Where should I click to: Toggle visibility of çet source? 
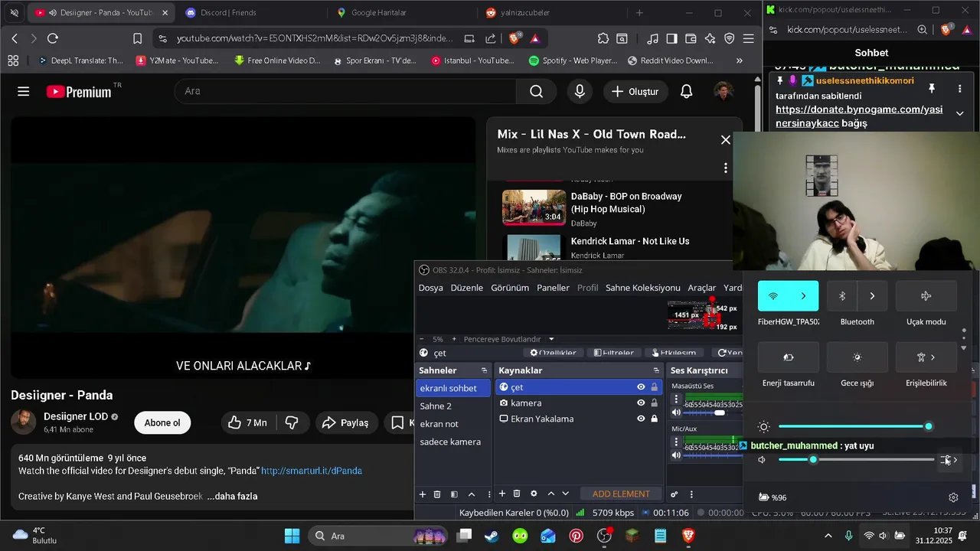point(641,387)
